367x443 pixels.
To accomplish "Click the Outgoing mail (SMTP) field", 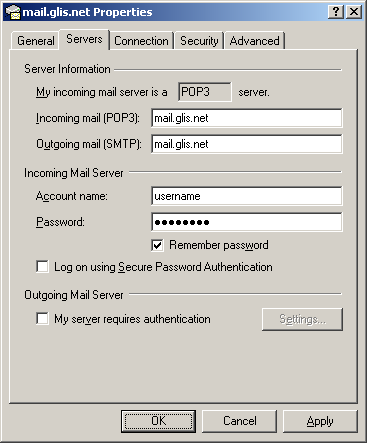I will 247,144.
